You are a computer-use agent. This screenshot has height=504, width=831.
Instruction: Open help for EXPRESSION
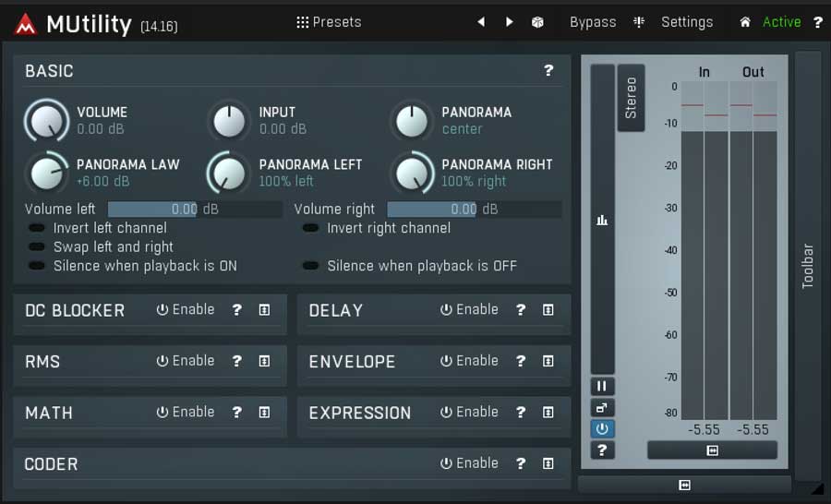coord(521,413)
